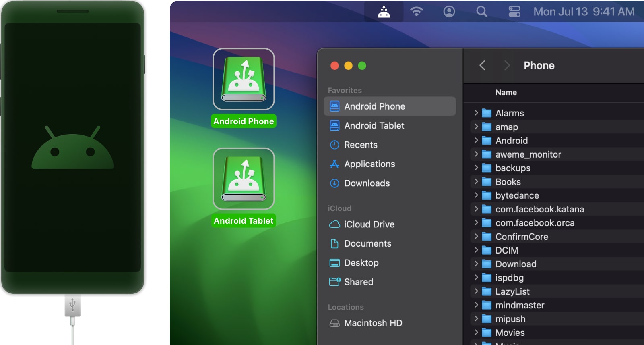The height and width of the screenshot is (345, 644).
Task: Expand the DCIM folder
Action: click(476, 250)
